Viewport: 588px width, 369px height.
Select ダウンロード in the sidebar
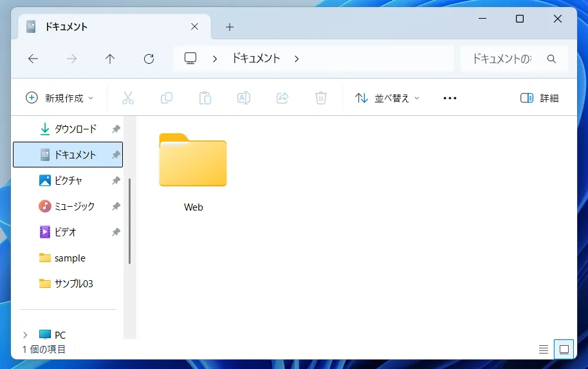point(68,129)
